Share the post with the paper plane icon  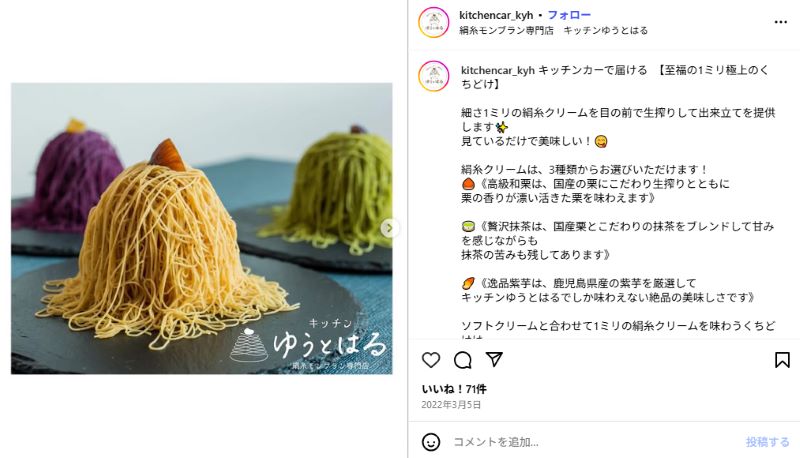pyautogui.click(x=494, y=360)
